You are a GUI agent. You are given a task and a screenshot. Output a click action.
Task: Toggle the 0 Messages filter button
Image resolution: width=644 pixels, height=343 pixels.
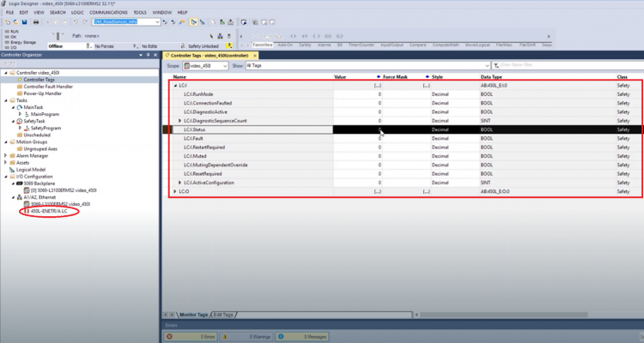click(302, 336)
